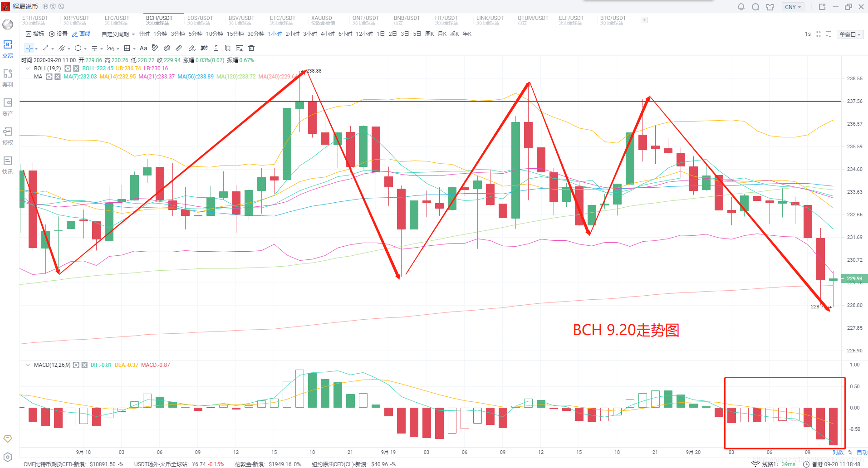Image resolution: width=868 pixels, height=468 pixels.
Task: Select the 周K weekly timeframe
Action: (x=429, y=34)
